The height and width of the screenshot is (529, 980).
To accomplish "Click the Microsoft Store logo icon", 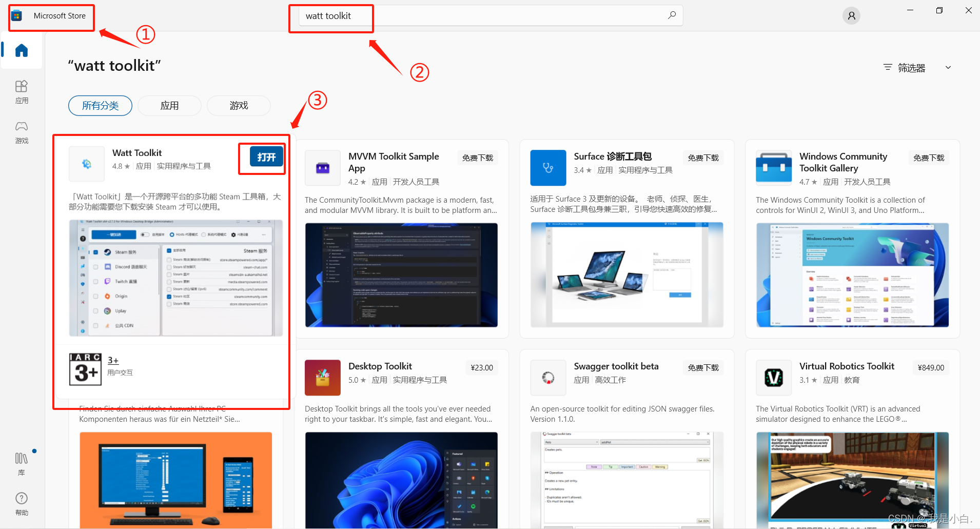I will click(17, 15).
